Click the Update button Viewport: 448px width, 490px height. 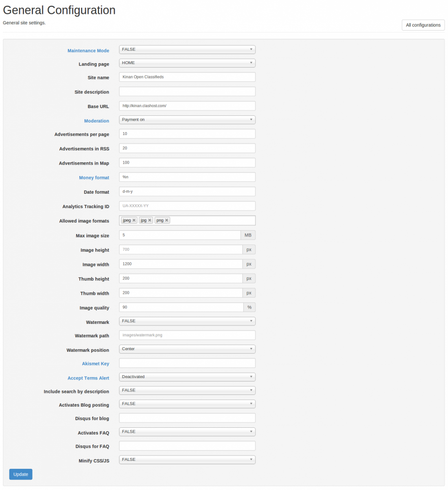coord(21,474)
